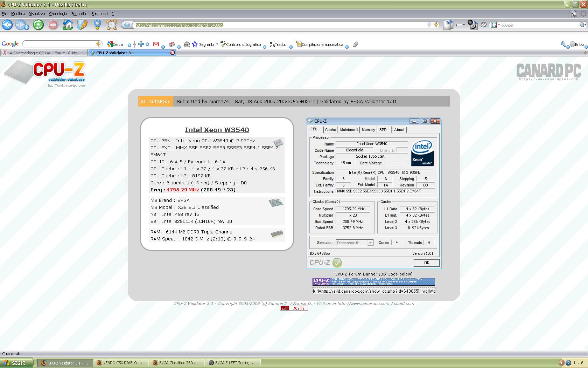Click the joystick icon in navigation bar
The image size is (588, 368).
point(472,25)
